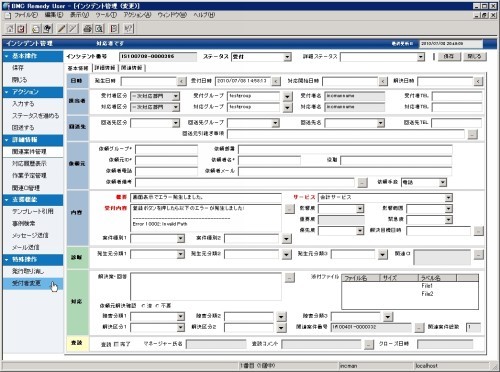Open the 発生元分類3 dropdown menu

pos(383,255)
